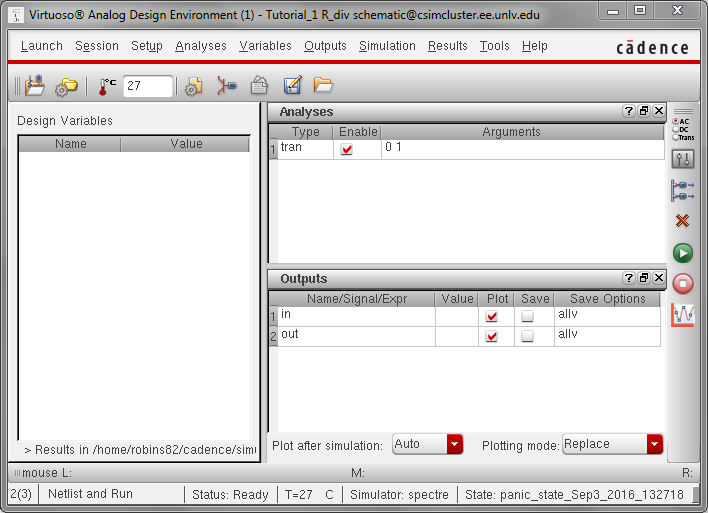Image resolution: width=708 pixels, height=513 pixels.
Task: Click the red Stop simulation icon
Action: click(683, 284)
